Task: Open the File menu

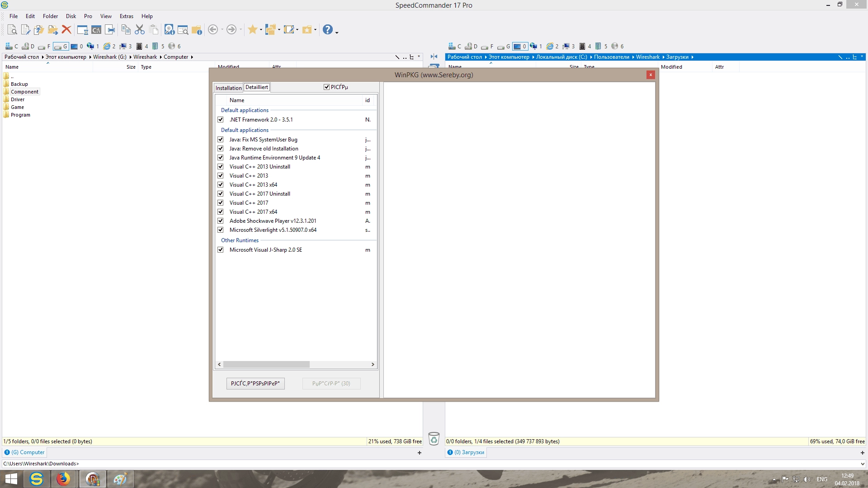Action: click(x=14, y=16)
